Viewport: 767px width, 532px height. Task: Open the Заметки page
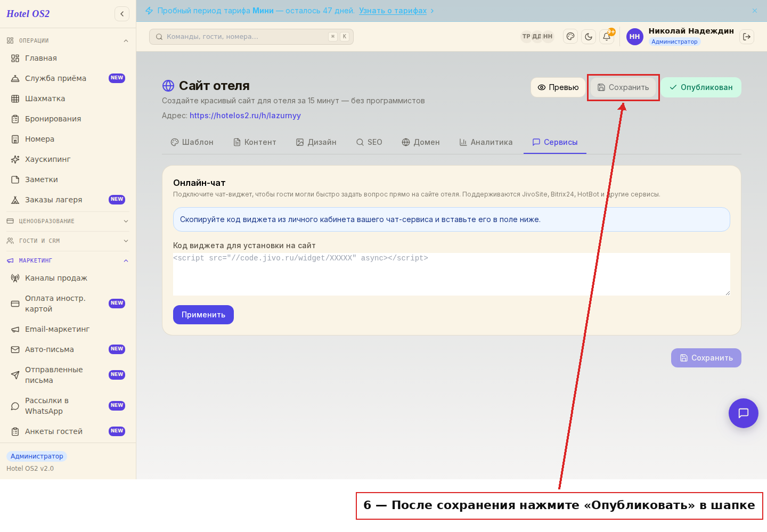click(x=68, y=179)
